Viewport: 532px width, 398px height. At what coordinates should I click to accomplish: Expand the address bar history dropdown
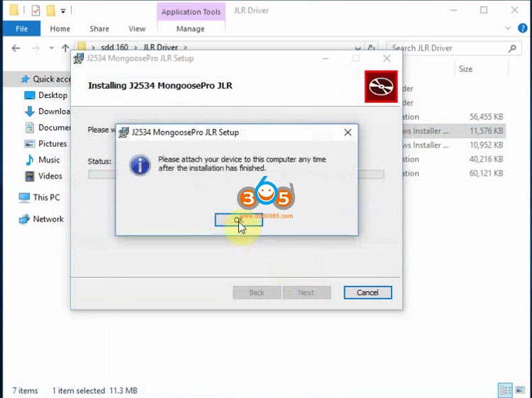pos(358,48)
